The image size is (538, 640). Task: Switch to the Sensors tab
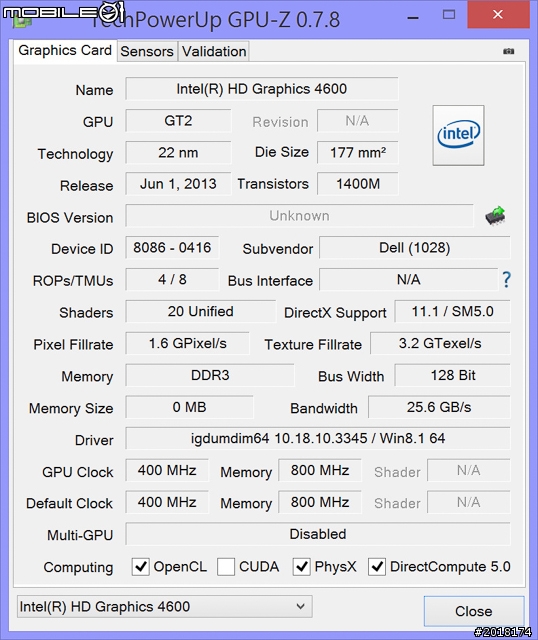point(147,51)
